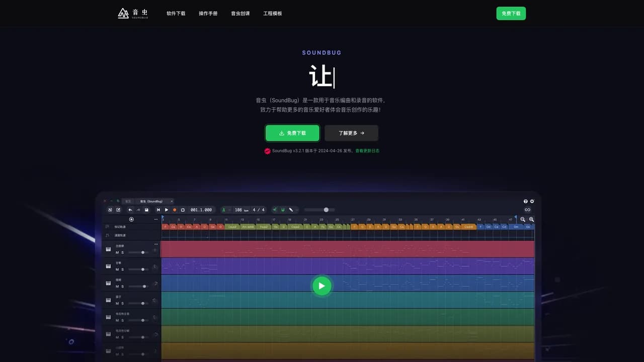This screenshot has width=644, height=362.
Task: Click the help question mark icon
Action: coord(526,201)
